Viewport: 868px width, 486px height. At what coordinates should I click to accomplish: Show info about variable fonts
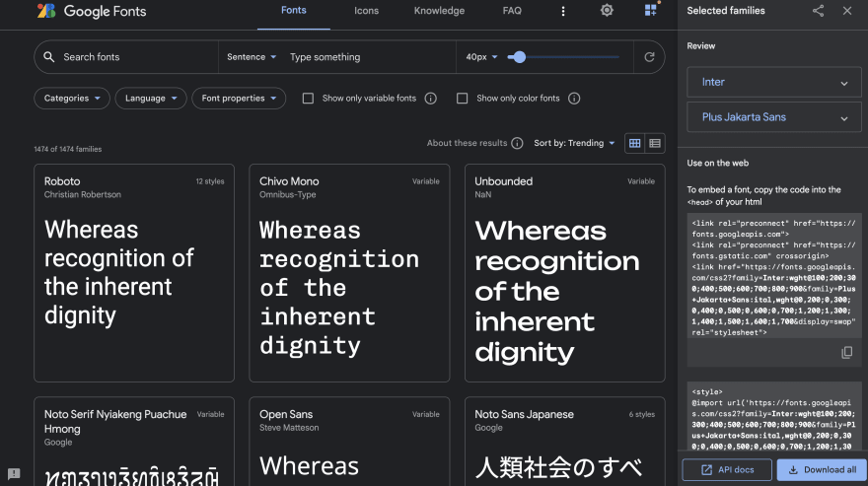(x=431, y=99)
